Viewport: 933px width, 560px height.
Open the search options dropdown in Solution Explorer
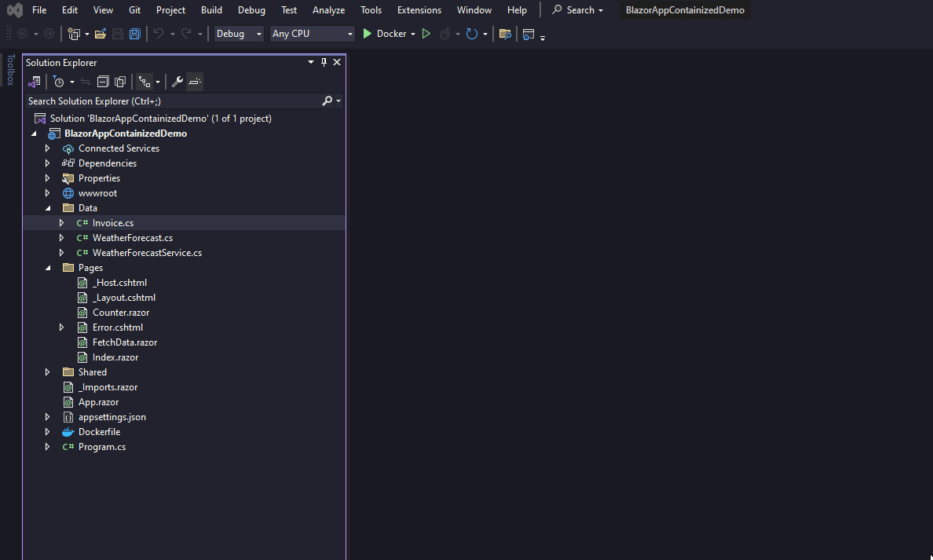click(x=338, y=101)
